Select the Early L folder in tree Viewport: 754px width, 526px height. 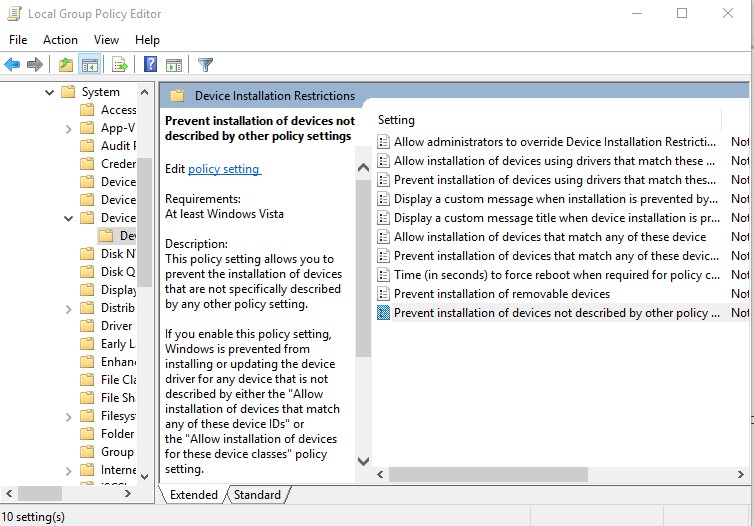(x=118, y=344)
